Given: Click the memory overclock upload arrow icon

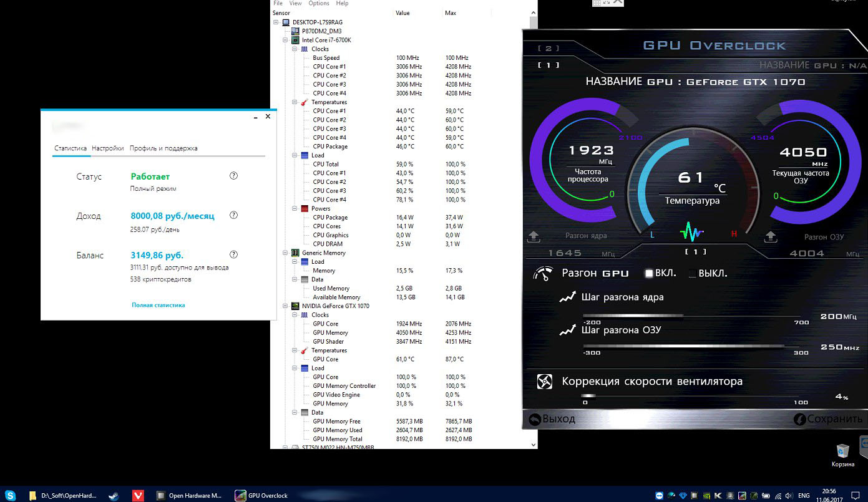Looking at the screenshot, I should (771, 236).
